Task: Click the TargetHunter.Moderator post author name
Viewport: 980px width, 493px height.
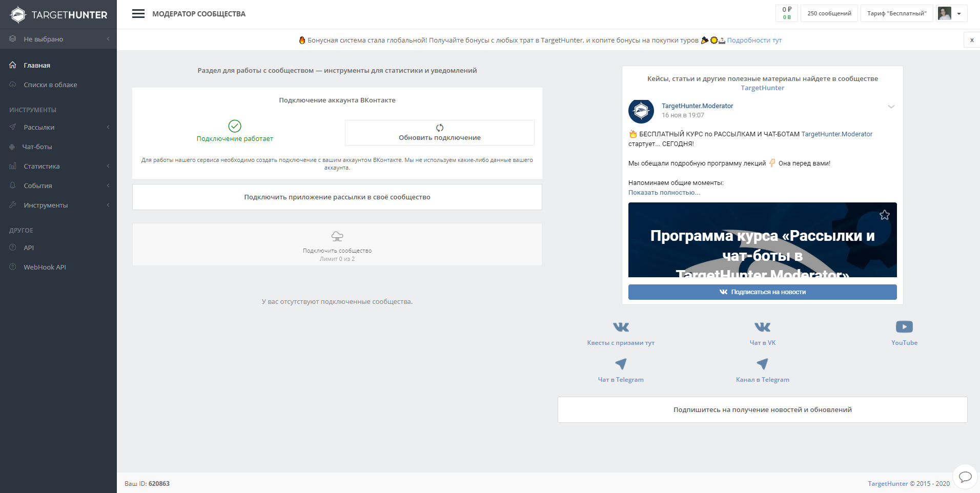Action: pyautogui.click(x=697, y=106)
